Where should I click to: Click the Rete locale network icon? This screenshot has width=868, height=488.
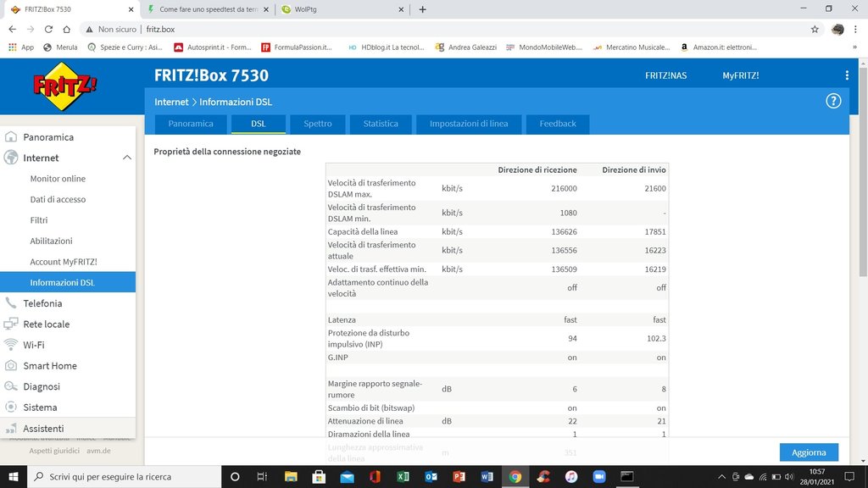point(10,324)
